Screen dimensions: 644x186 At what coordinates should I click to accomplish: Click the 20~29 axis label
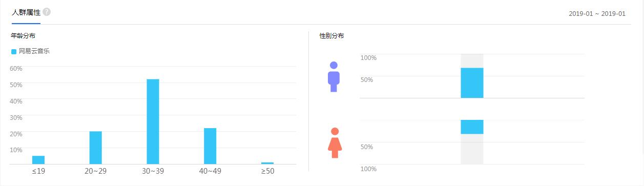tap(96, 171)
